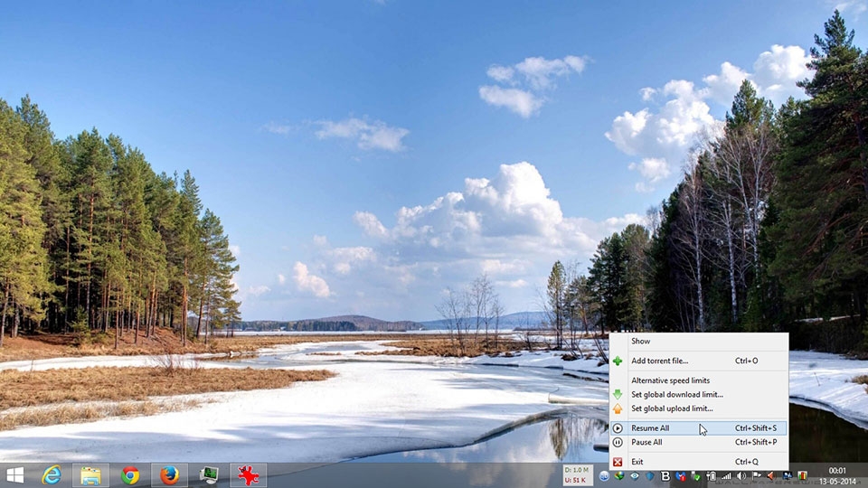Screen dimensions: 868x488
Task: Click the orange-red speaker tray icon
Action: click(x=771, y=476)
